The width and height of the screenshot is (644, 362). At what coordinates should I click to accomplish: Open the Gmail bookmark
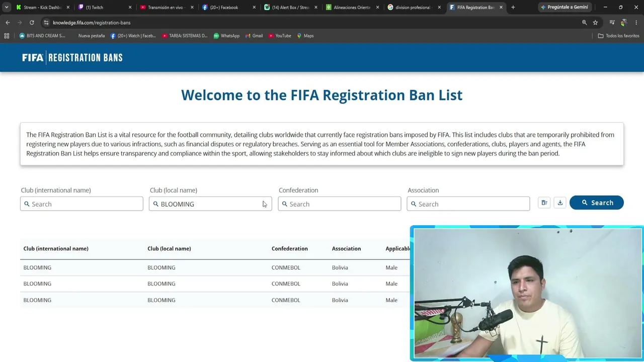coord(254,36)
